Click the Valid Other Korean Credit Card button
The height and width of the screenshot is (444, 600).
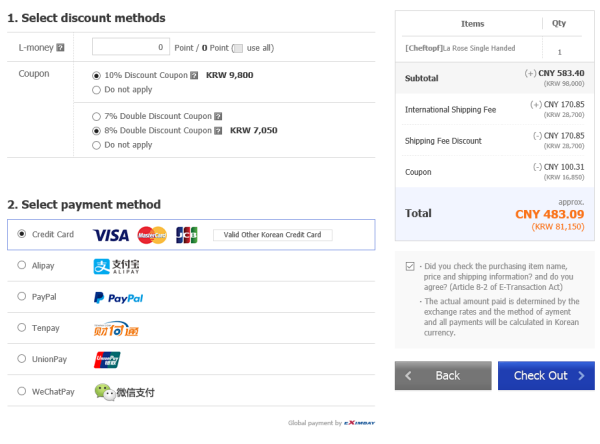tap(272, 235)
